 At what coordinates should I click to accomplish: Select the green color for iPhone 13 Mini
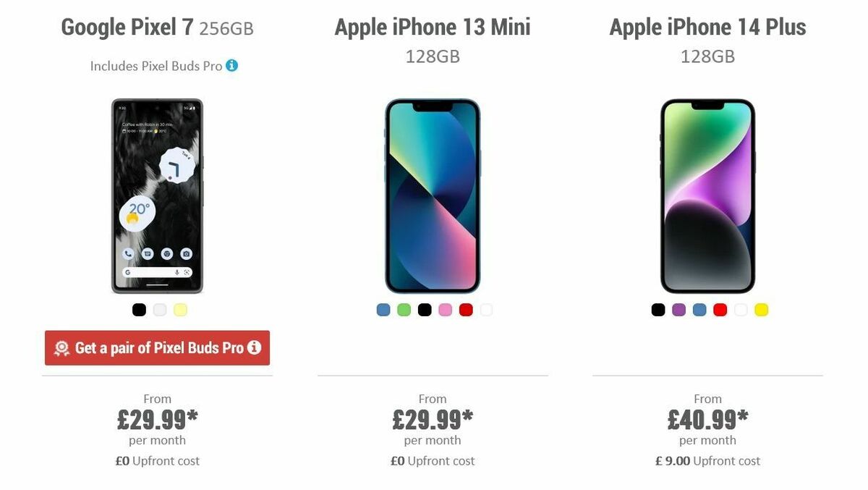click(402, 310)
